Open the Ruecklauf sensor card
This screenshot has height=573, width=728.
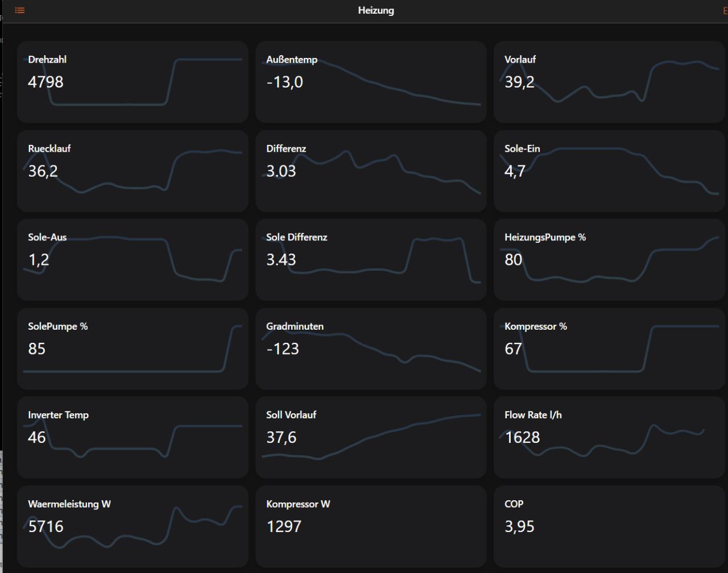133,171
